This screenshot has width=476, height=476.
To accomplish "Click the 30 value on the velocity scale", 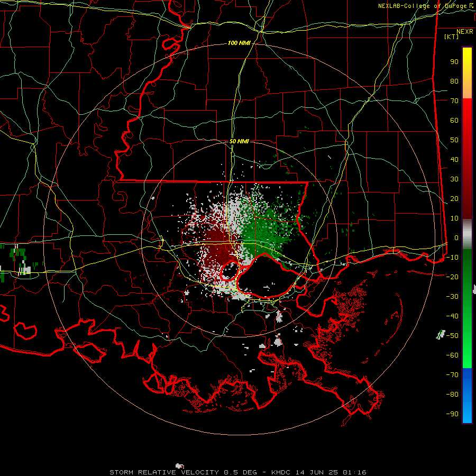I will point(454,179).
